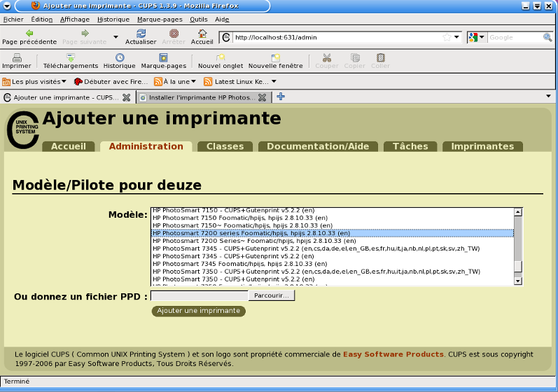The width and height of the screenshot is (558, 392).
Task: Click the Page suivante forward arrow
Action: tap(85, 34)
